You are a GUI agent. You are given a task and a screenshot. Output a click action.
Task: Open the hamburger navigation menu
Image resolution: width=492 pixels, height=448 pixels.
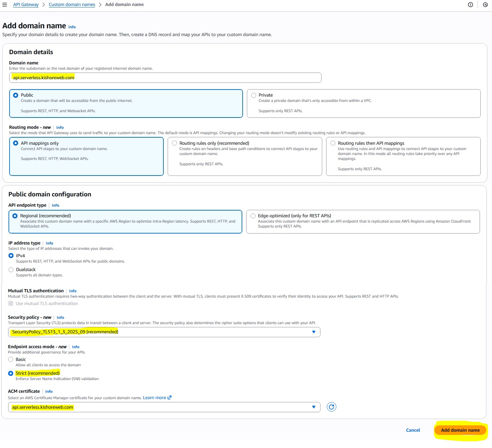[5, 5]
